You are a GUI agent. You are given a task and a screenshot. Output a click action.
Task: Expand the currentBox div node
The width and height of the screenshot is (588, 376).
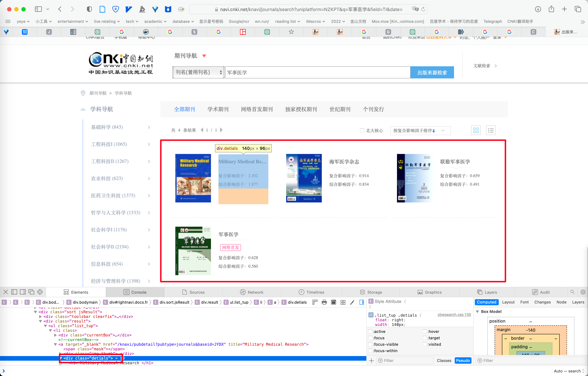55,335
